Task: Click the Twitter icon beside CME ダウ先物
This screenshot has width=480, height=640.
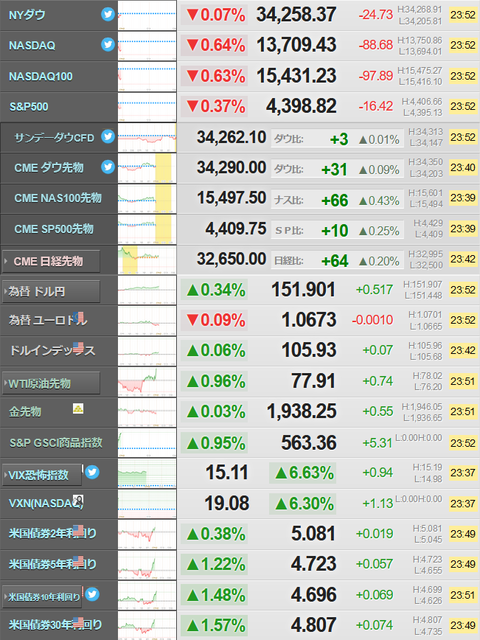Action: [x=108, y=167]
